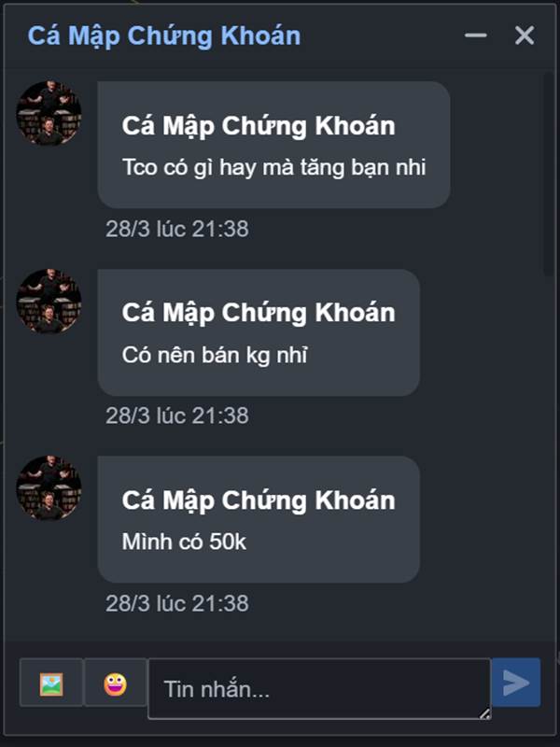Click the chat scrollbar thumb
Screen dimensions: 560x747
click(548, 174)
